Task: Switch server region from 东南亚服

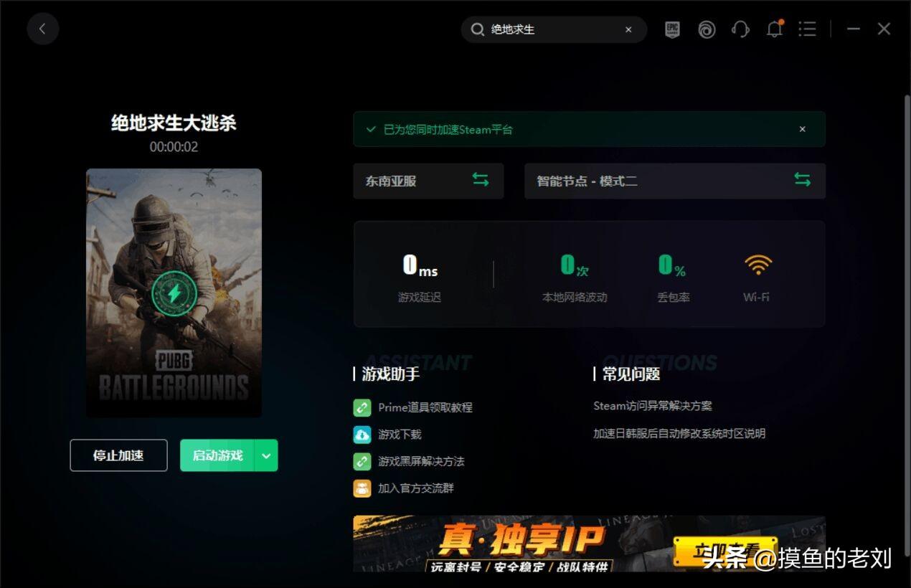Action: tap(428, 181)
